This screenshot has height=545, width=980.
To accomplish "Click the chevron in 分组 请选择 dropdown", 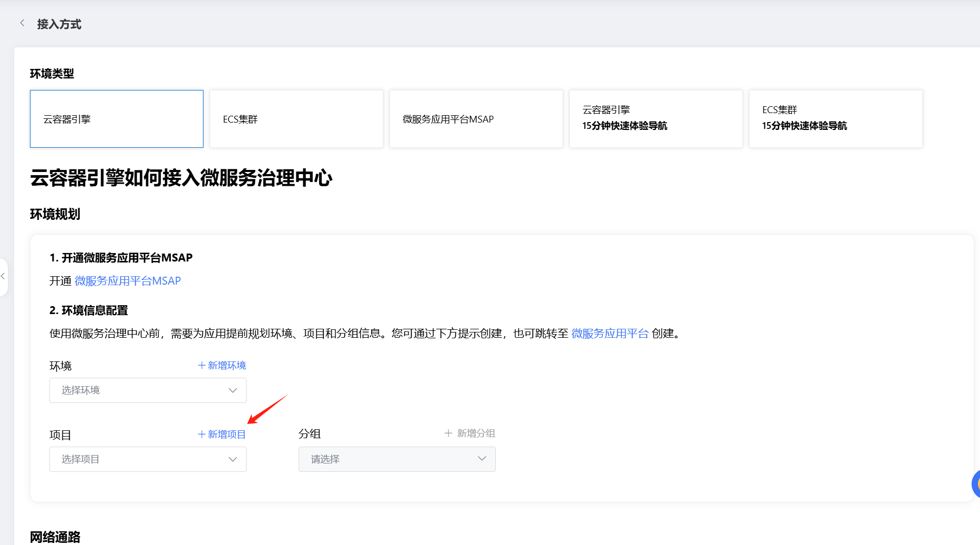I will (x=482, y=459).
